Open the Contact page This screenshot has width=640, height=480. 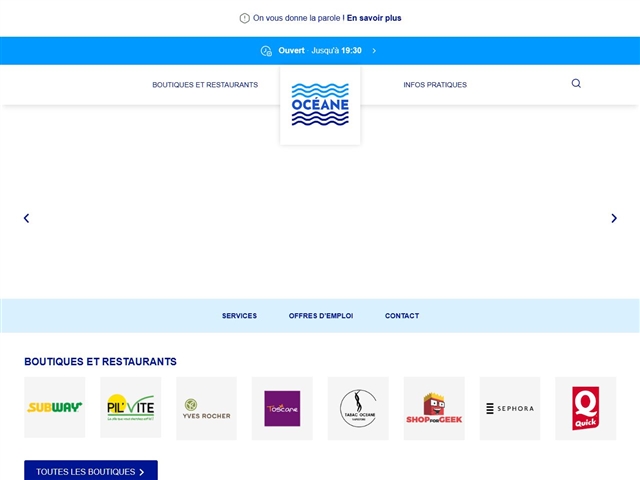(x=402, y=316)
